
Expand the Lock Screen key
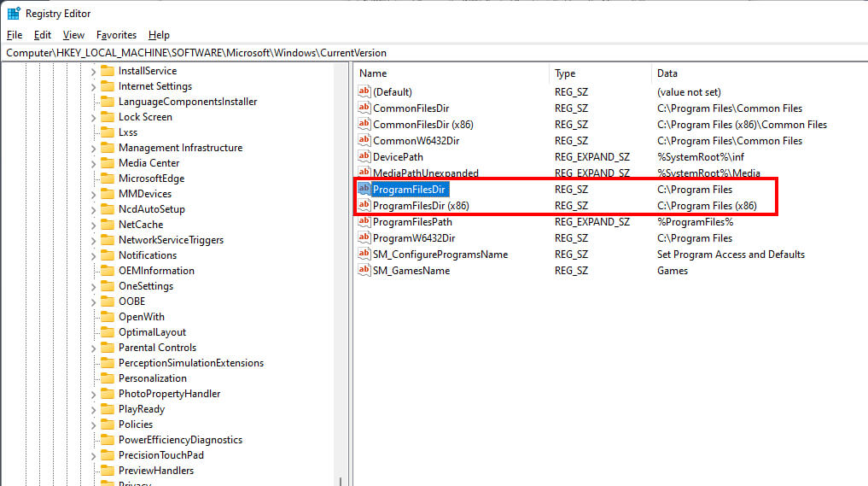93,118
